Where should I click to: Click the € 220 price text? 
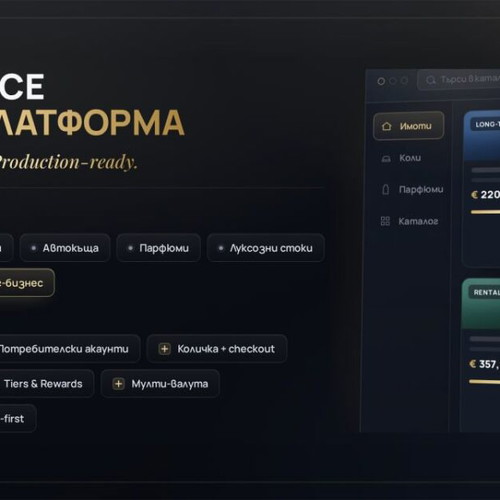[x=485, y=195]
